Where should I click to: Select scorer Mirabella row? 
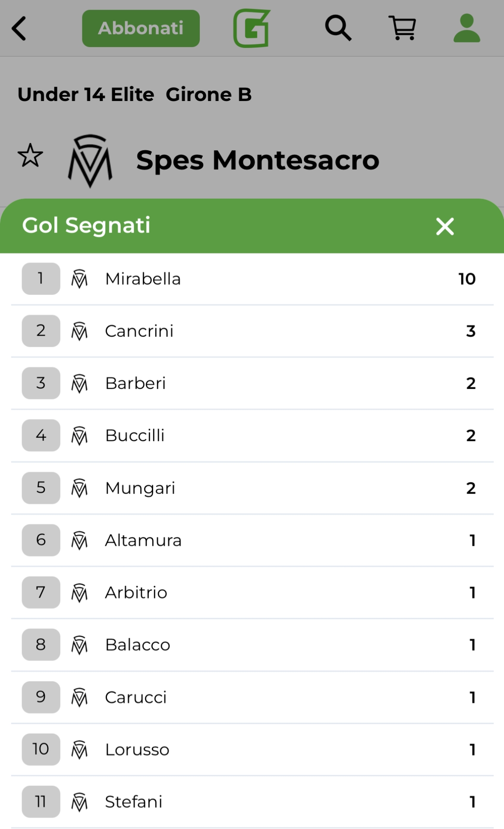click(143, 279)
